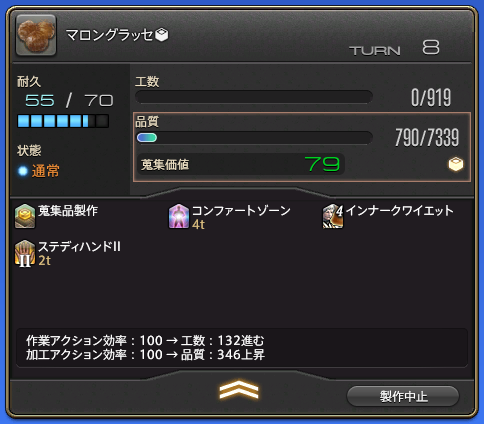Click the 製作中止 button
The image size is (484, 424).
click(403, 396)
